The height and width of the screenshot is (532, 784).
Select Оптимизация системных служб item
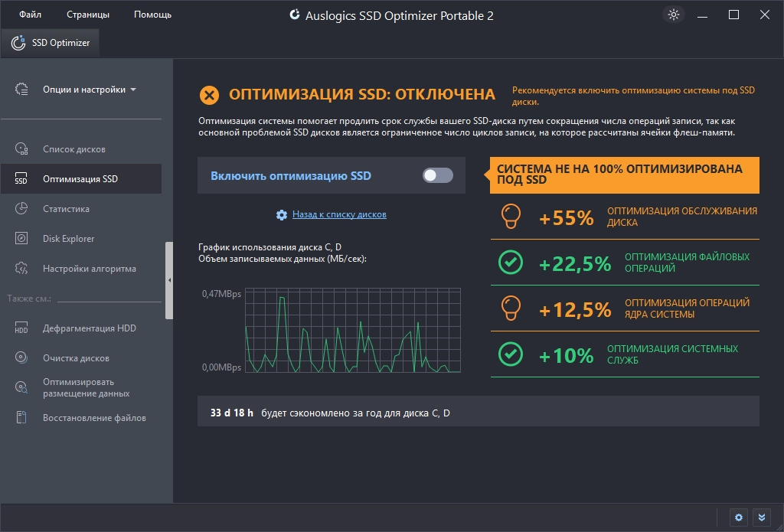point(625,354)
